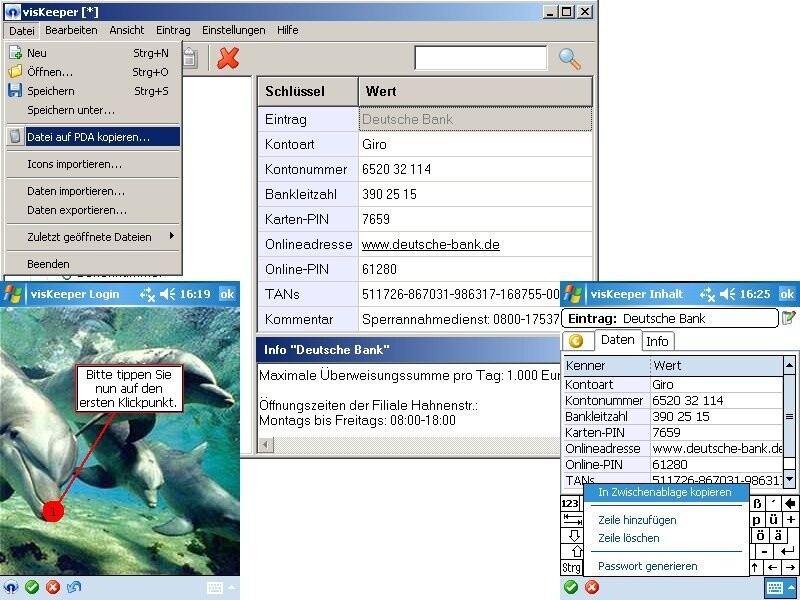Click red cancel icon in visKeeper Inhalt window
This screenshot has height=600, width=800.
(x=592, y=587)
